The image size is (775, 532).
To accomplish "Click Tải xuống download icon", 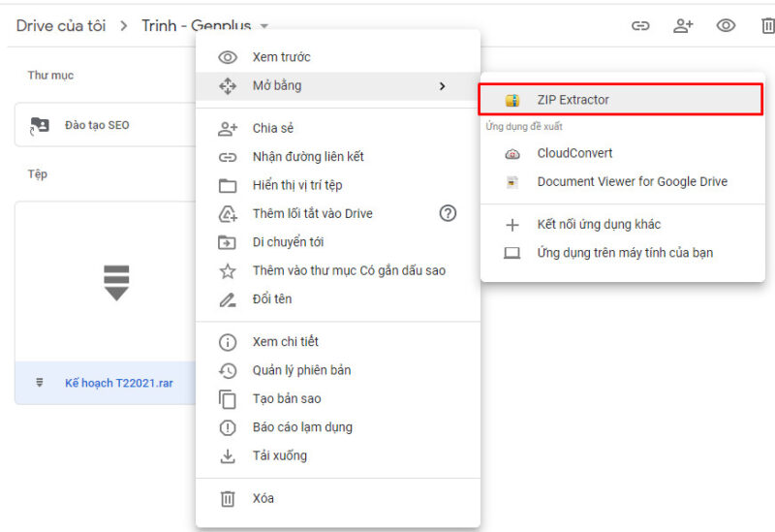I will pos(228,455).
